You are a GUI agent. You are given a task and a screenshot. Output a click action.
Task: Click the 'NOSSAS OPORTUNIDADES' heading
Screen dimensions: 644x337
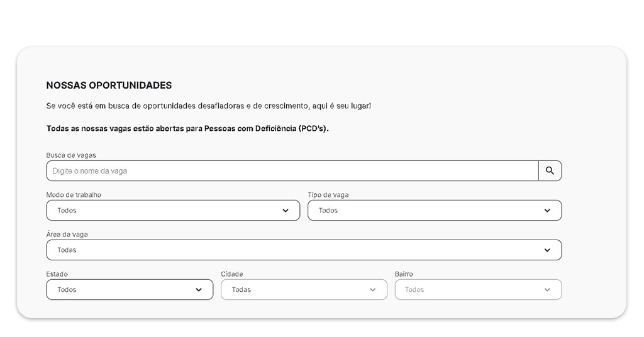109,86
